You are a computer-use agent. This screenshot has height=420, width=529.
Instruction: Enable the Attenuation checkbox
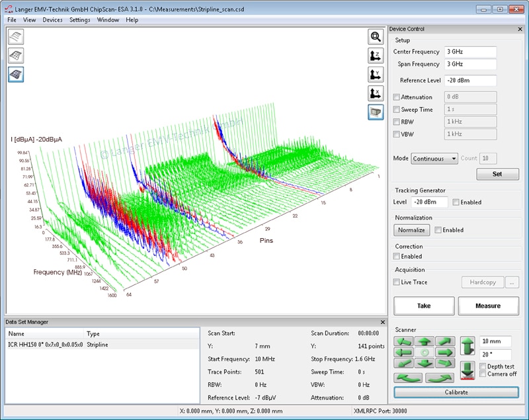(x=397, y=97)
